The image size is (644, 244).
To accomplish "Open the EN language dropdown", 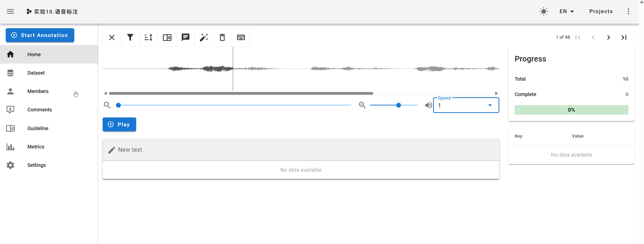I will pyautogui.click(x=566, y=11).
